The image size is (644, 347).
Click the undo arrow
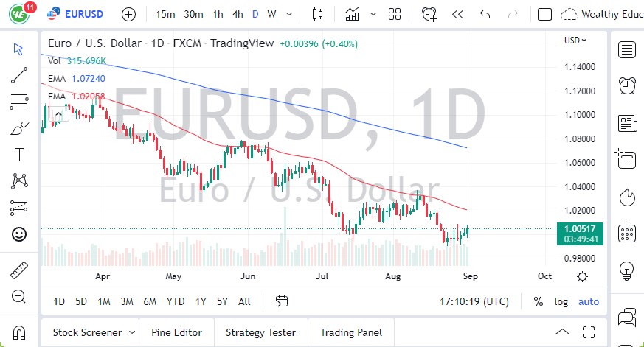click(485, 14)
